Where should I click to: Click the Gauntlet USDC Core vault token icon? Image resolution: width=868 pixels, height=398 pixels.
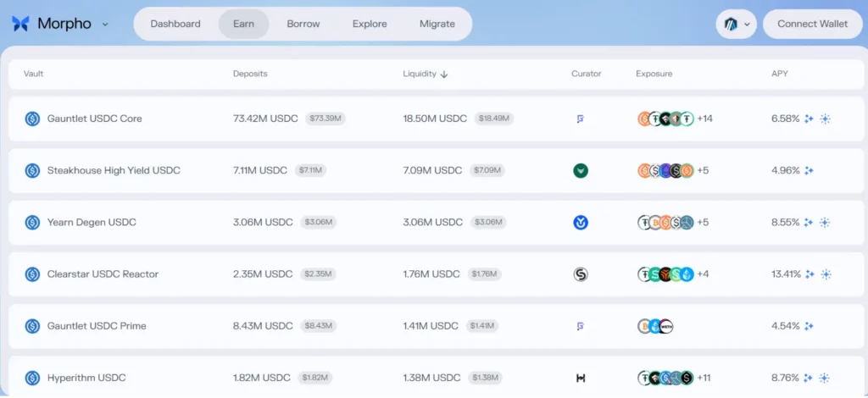pos(32,119)
